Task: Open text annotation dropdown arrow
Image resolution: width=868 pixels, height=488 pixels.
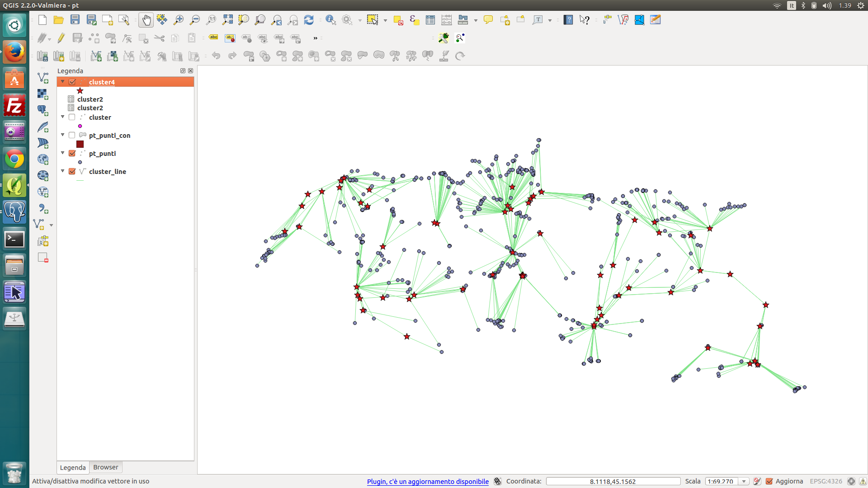Action: [x=550, y=20]
